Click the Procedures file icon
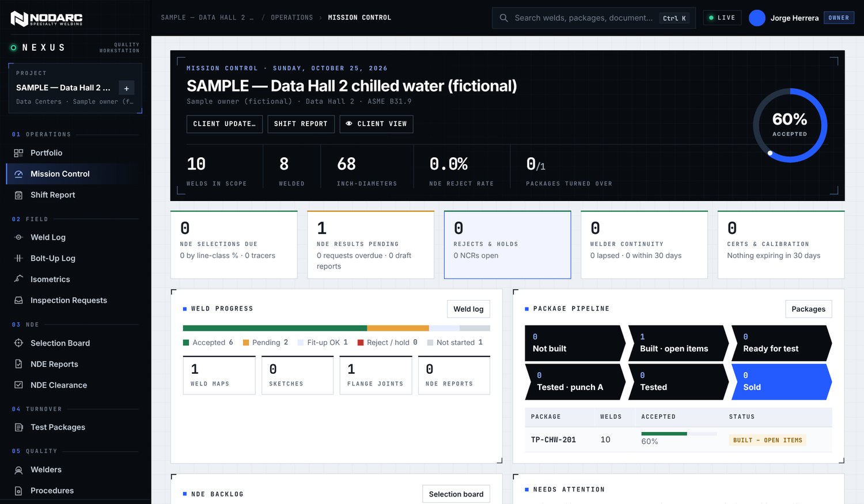The width and height of the screenshot is (864, 504). (x=18, y=491)
